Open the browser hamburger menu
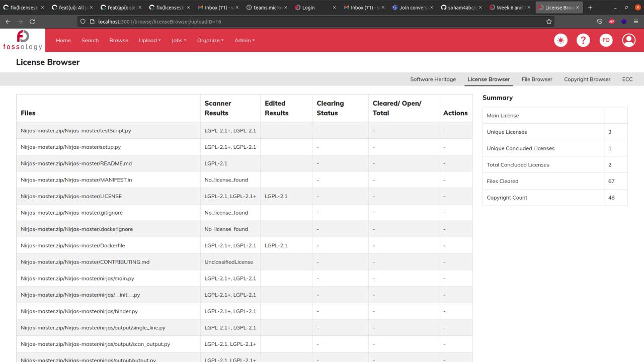 click(x=636, y=22)
